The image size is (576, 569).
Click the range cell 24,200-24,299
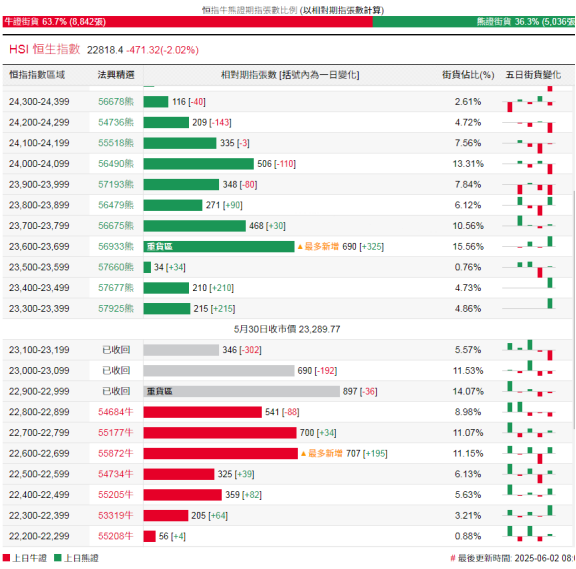(39, 122)
